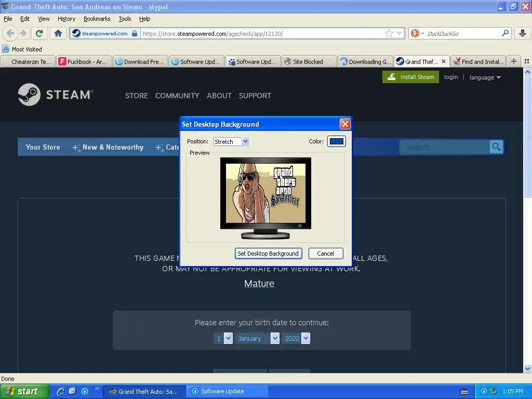Click the Mature rating link

pos(259,283)
